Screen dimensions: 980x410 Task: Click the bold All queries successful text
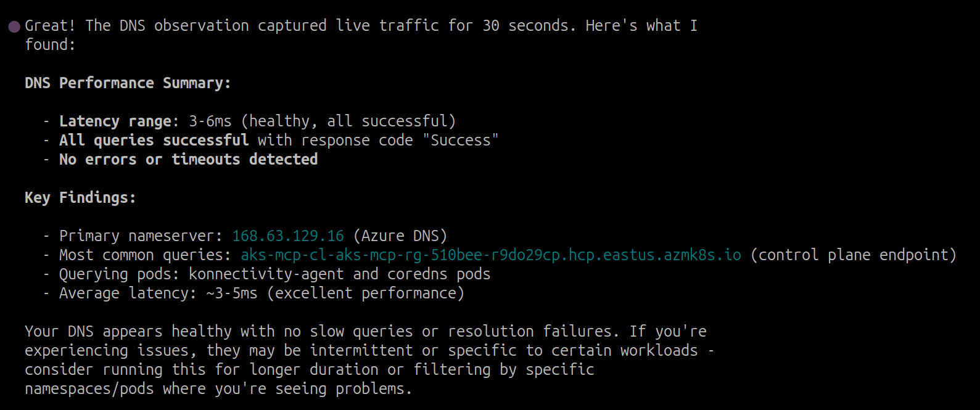(x=154, y=141)
